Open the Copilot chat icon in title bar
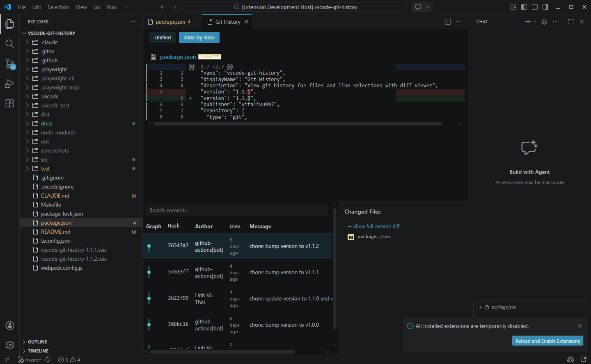The height and width of the screenshot is (364, 591). pyautogui.click(x=418, y=7)
